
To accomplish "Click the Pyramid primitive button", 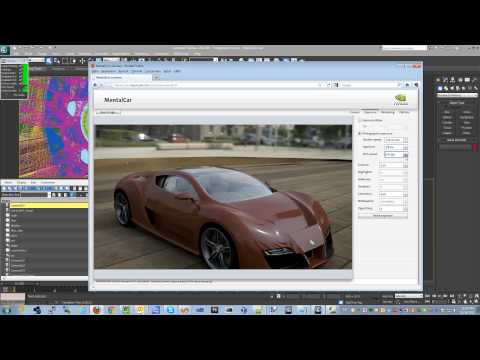I will coord(466,128).
